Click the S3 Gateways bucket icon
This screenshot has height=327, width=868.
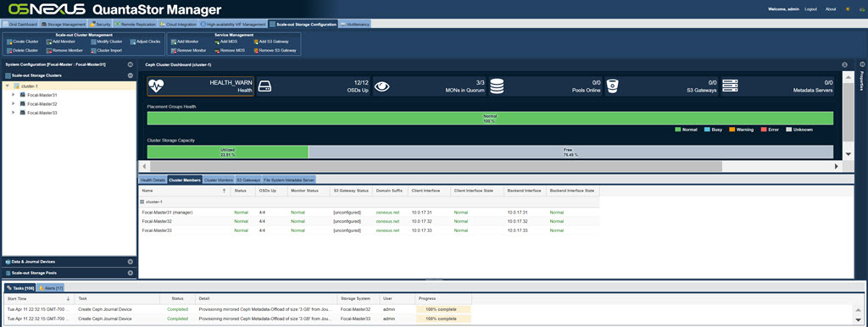coord(612,86)
